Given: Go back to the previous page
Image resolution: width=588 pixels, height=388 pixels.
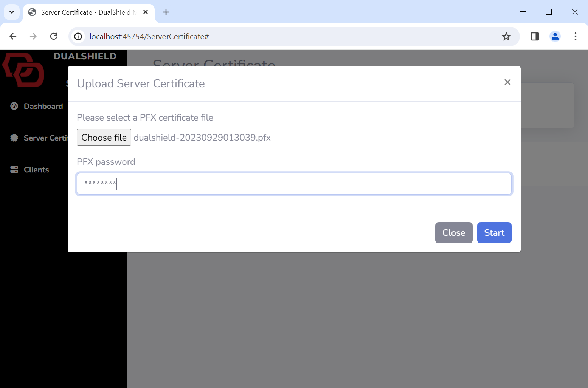Looking at the screenshot, I should 13,36.
